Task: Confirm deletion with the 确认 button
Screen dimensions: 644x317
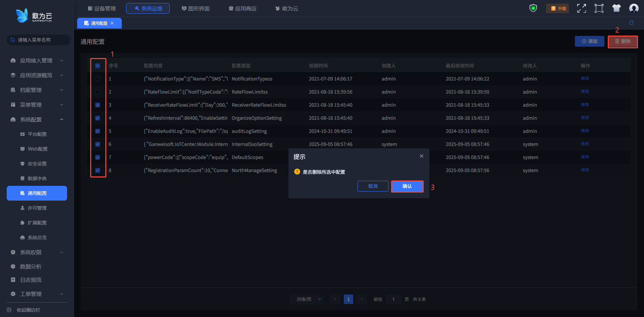Action: [407, 186]
